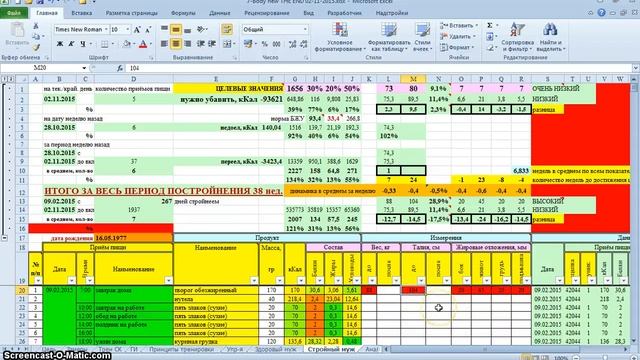640x360 pixels.
Task: Click the Underline (Ч) button
Action: point(83,44)
